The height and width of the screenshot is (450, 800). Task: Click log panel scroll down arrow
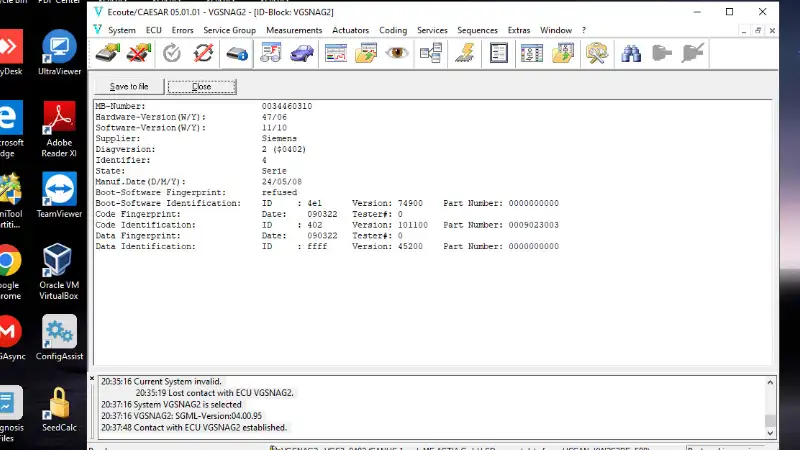tap(770, 433)
